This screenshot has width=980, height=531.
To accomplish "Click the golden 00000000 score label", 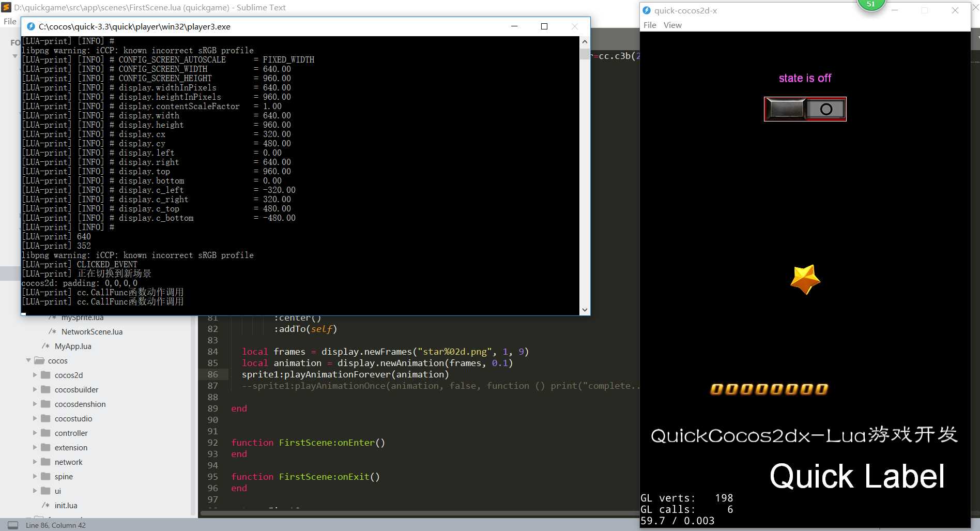I will (769, 389).
